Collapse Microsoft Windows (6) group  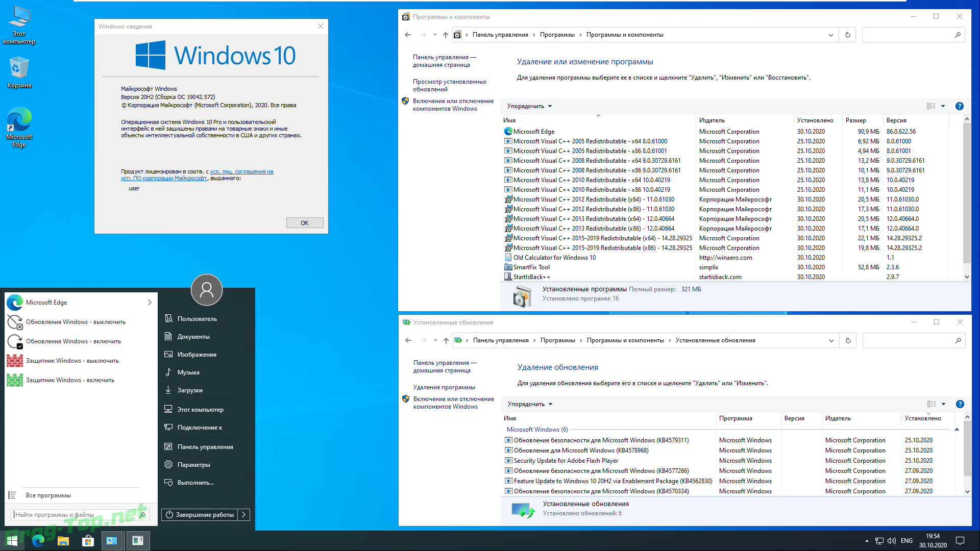(957, 430)
